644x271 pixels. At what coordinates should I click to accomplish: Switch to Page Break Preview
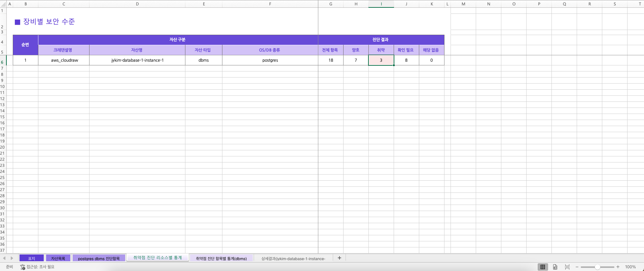(567, 267)
